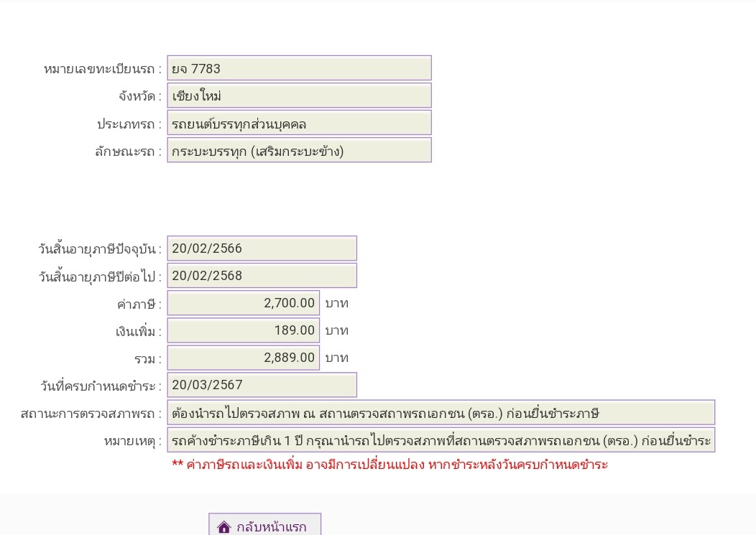Click the label เงินเพิ่ม
The image size is (756, 535).
(x=139, y=332)
